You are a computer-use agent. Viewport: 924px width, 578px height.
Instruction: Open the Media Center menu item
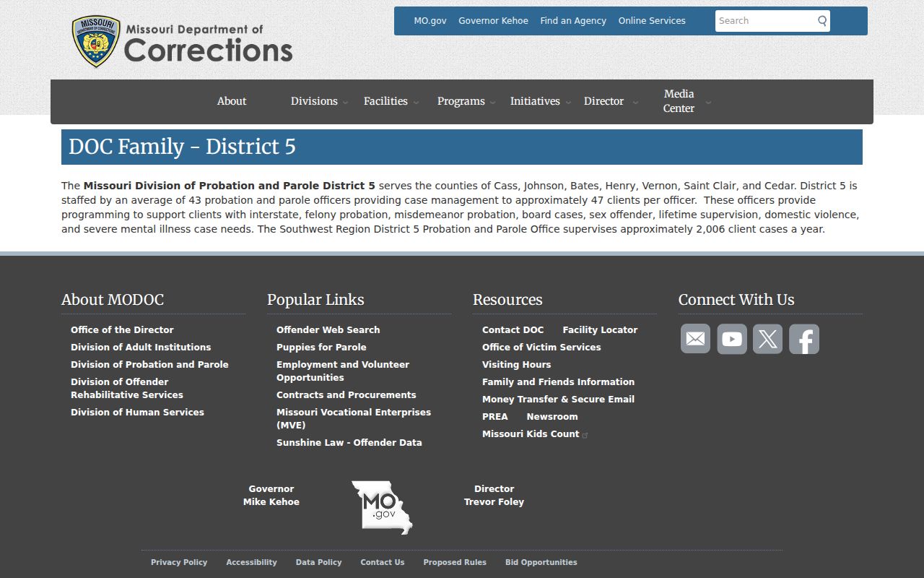click(x=679, y=101)
